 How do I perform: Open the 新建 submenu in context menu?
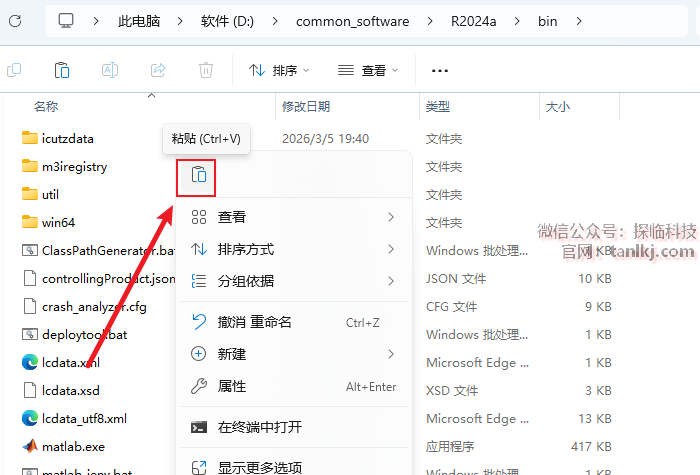[x=294, y=354]
